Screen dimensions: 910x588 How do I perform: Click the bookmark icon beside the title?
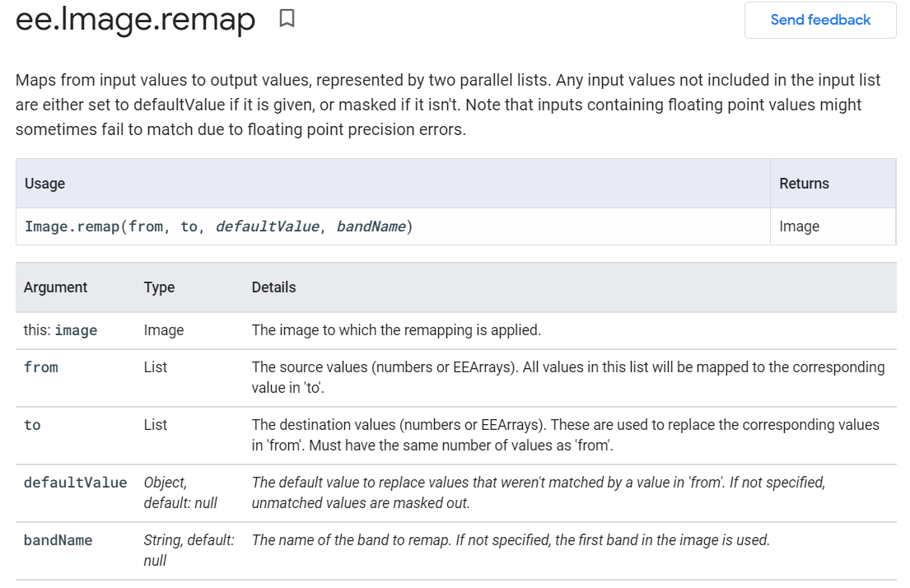[x=287, y=18]
